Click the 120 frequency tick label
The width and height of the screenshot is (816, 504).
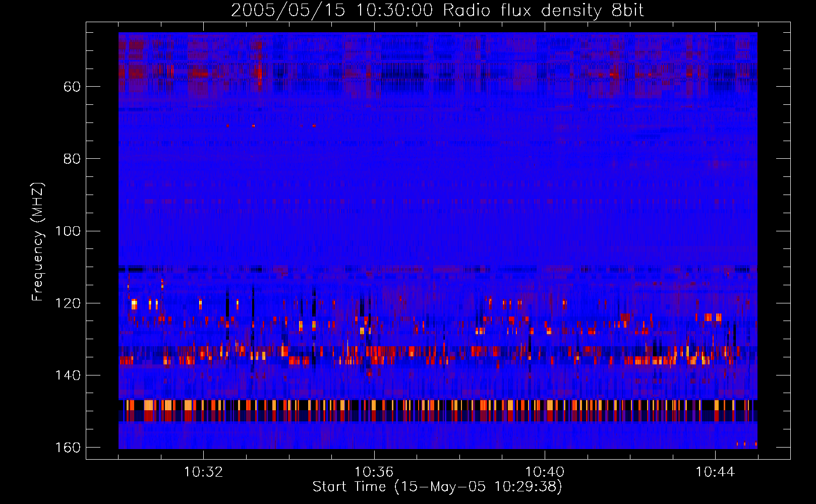click(x=68, y=303)
